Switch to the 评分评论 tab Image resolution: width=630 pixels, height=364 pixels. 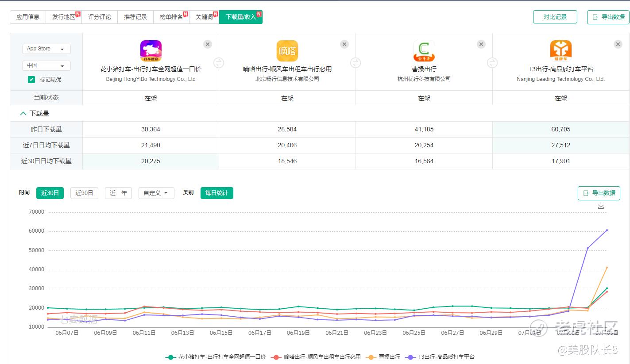pos(100,17)
